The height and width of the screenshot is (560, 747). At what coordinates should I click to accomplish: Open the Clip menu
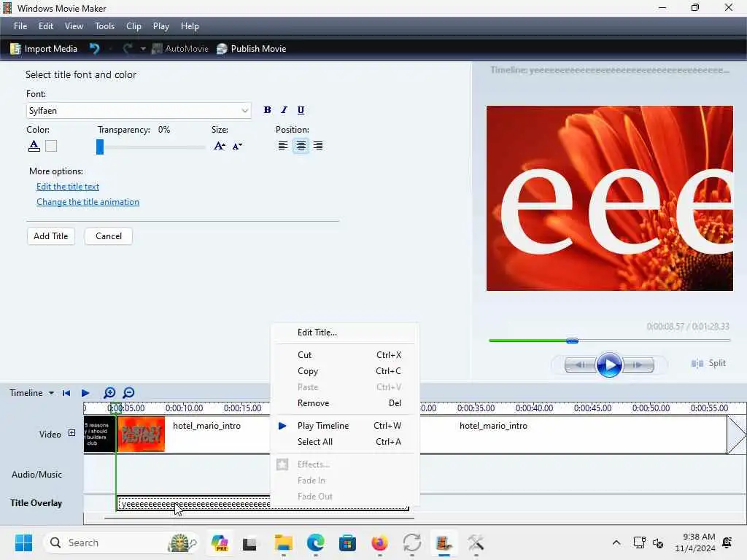tap(133, 26)
